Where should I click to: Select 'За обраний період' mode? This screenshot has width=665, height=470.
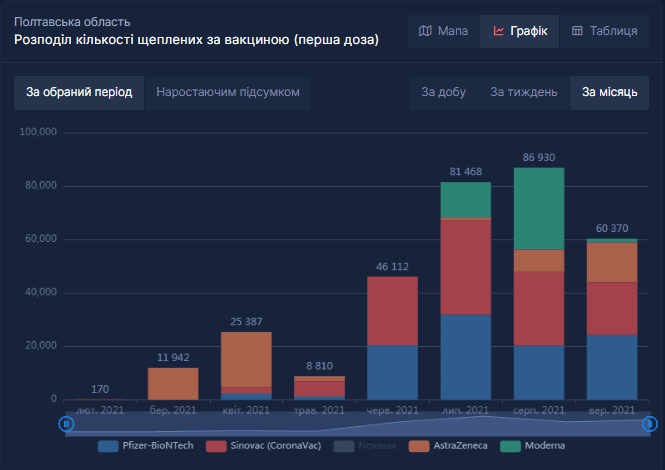click(x=79, y=92)
